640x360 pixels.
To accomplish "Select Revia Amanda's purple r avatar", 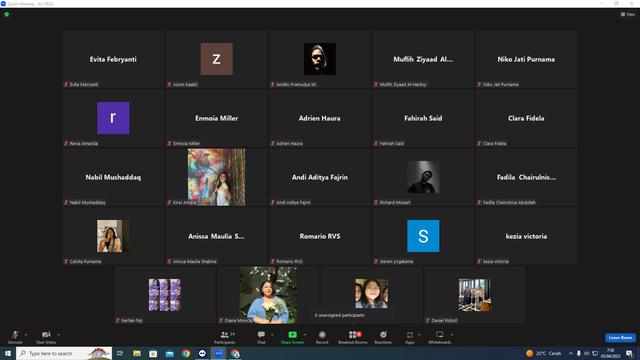I will click(113, 118).
